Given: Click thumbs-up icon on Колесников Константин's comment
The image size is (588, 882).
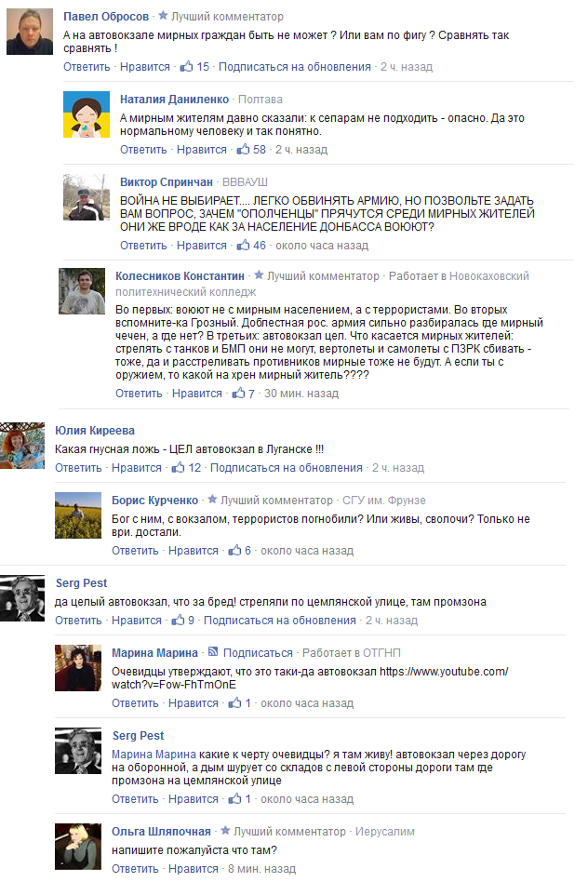Looking at the screenshot, I should coord(238,393).
